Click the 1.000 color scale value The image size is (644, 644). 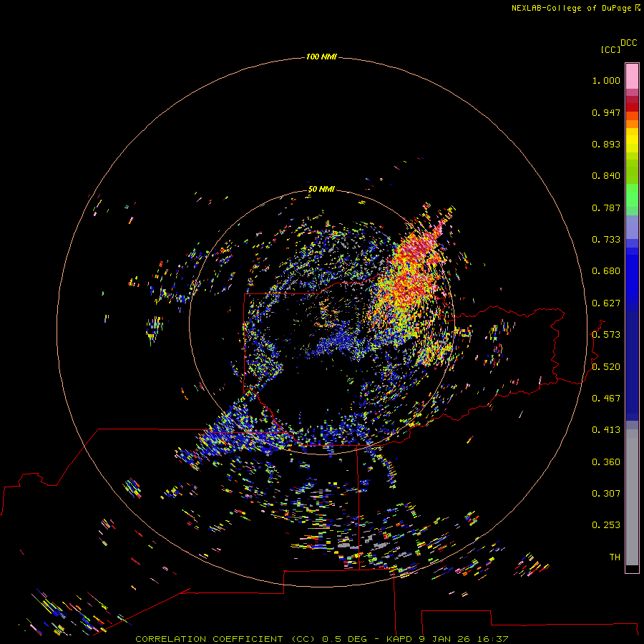[x=606, y=80]
